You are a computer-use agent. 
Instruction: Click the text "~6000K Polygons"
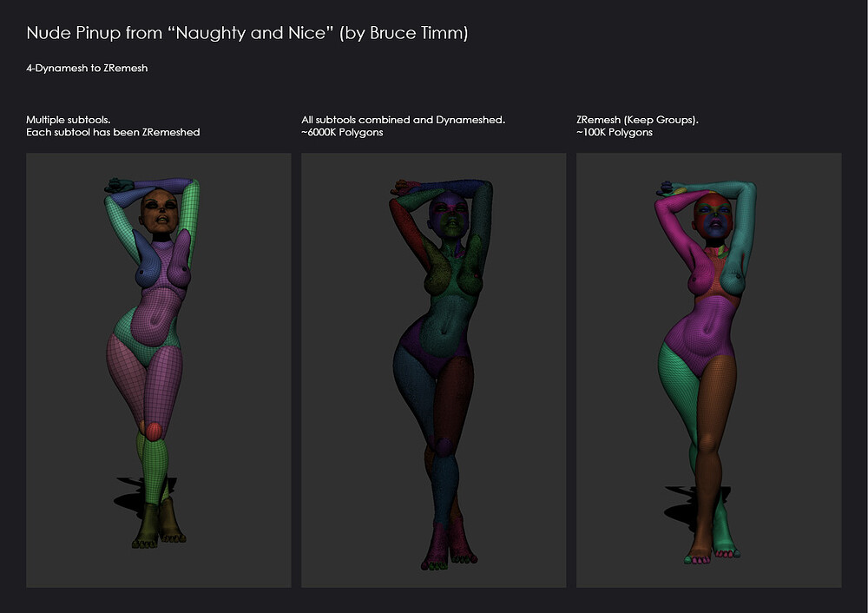point(342,132)
